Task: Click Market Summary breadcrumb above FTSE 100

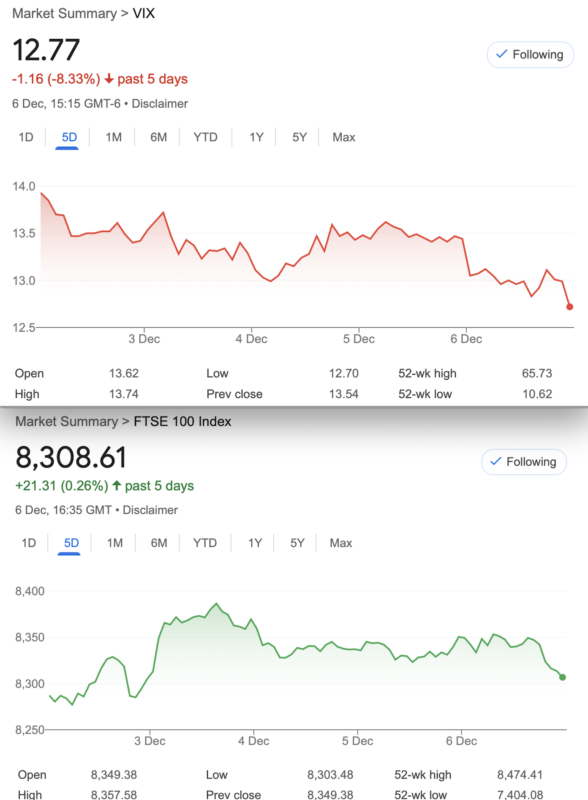Action: point(66,421)
